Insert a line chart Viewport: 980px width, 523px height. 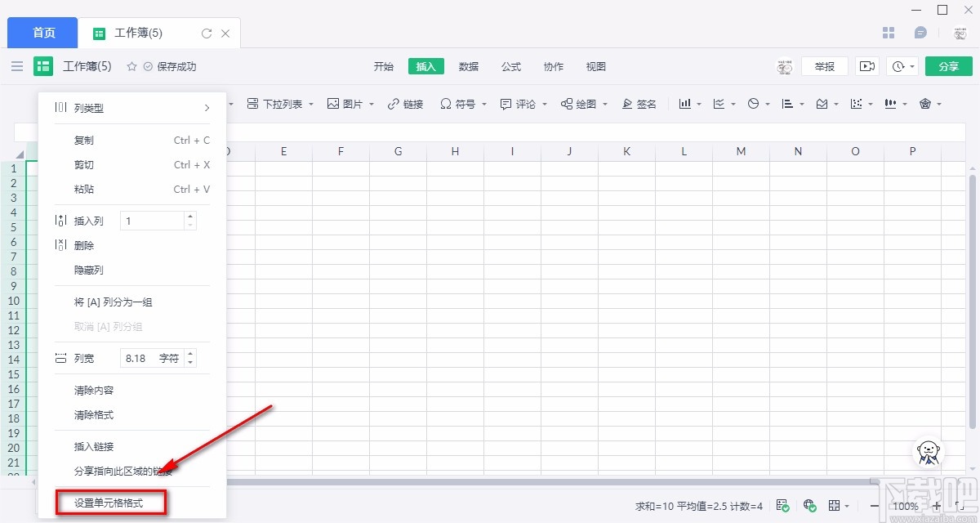pos(719,104)
